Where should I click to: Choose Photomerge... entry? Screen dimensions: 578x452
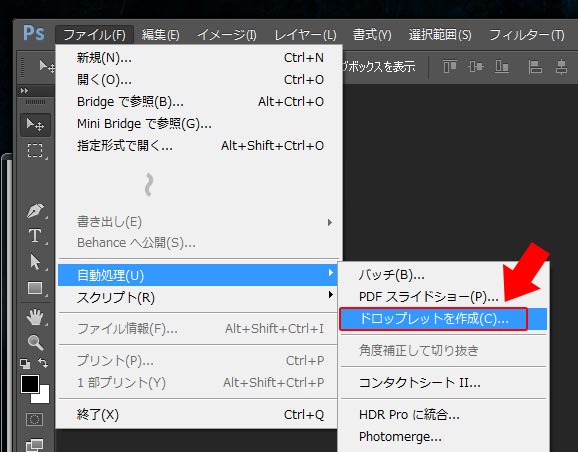point(443,437)
